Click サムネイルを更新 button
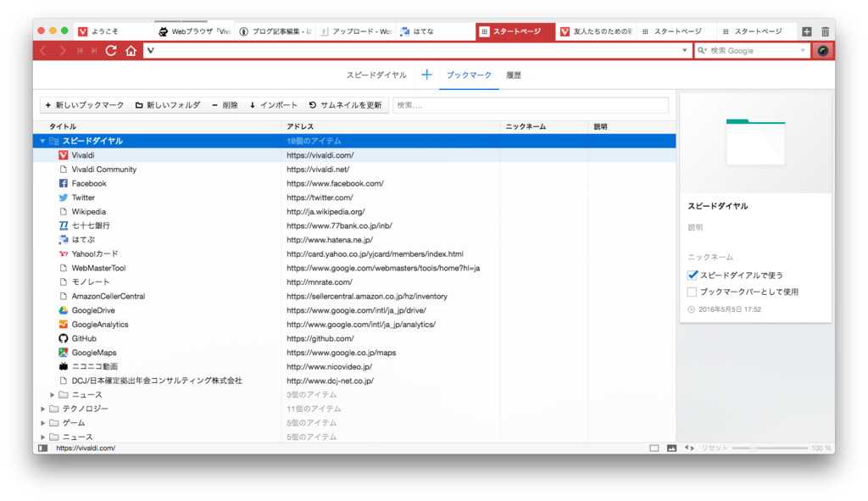 (x=346, y=105)
